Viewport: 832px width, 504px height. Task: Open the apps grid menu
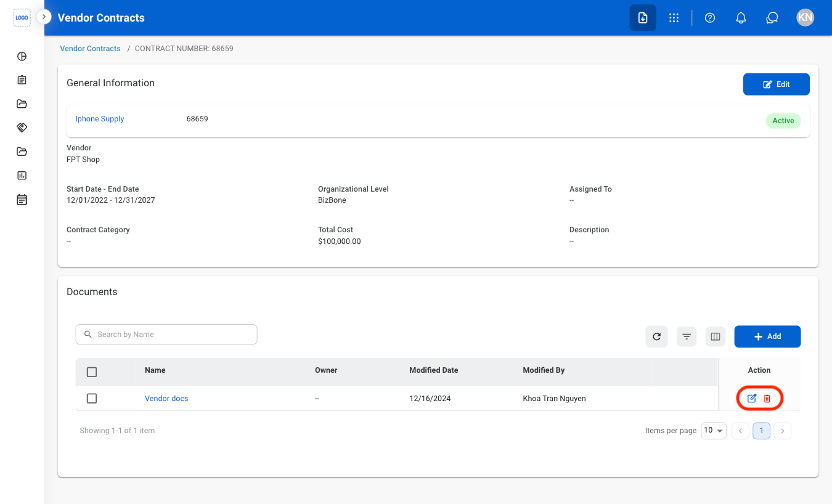pos(674,18)
